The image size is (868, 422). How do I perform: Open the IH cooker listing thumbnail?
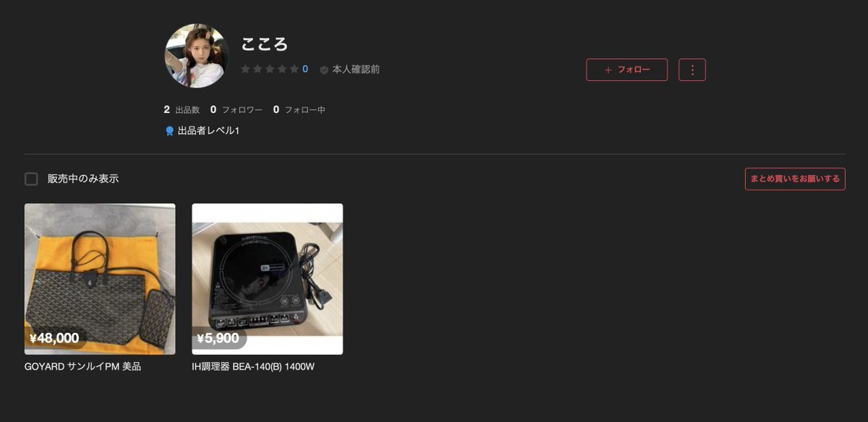point(267,279)
